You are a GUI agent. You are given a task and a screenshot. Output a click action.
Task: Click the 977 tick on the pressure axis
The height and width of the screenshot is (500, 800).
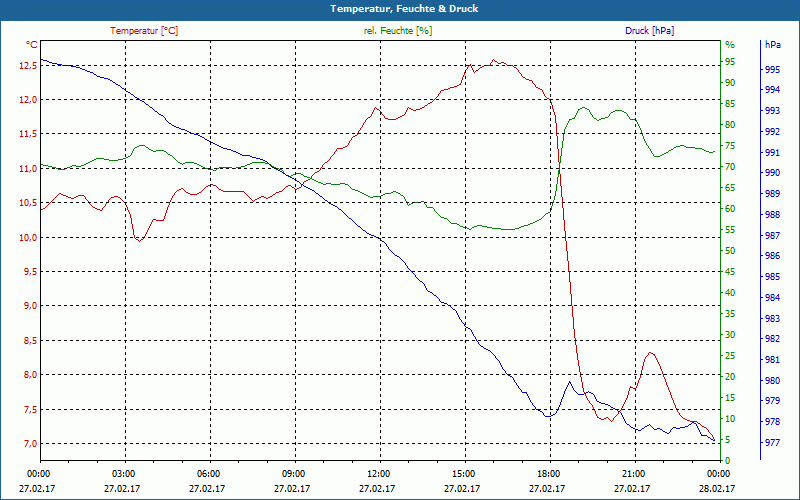pos(772,443)
